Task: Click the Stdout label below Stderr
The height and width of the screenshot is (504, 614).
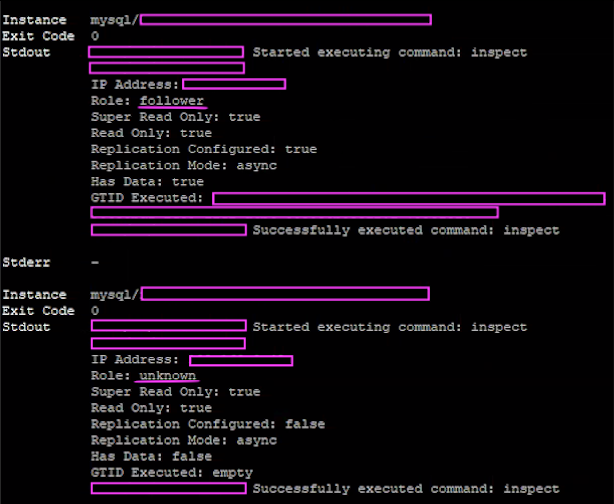Action: click(x=27, y=327)
